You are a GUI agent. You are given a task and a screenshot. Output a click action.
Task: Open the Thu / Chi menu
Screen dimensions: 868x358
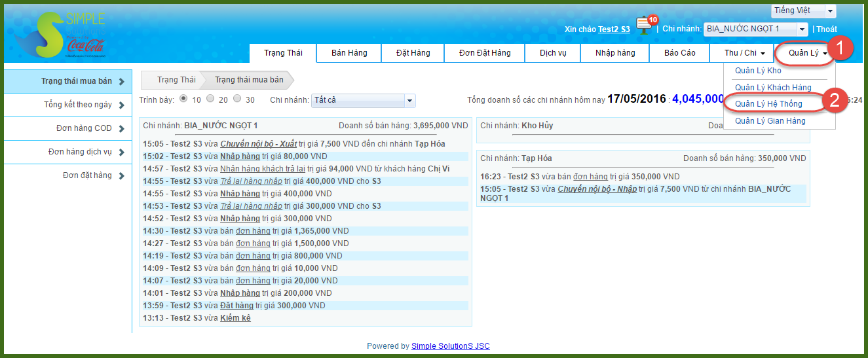(x=744, y=53)
